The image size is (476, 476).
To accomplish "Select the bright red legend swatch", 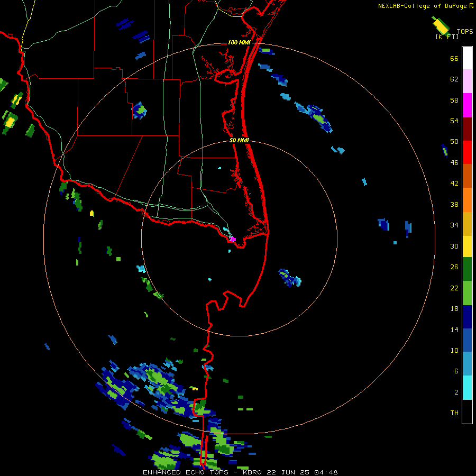I will (467, 152).
